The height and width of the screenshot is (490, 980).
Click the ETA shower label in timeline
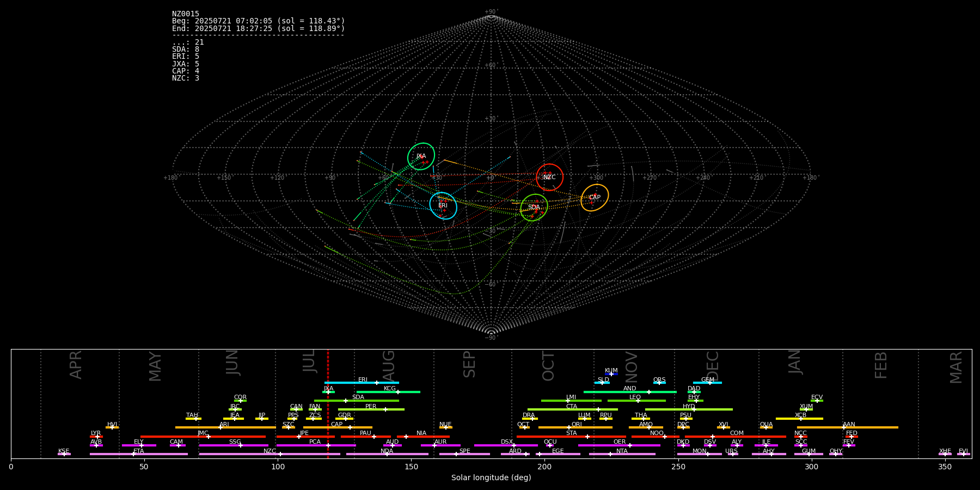point(139,451)
